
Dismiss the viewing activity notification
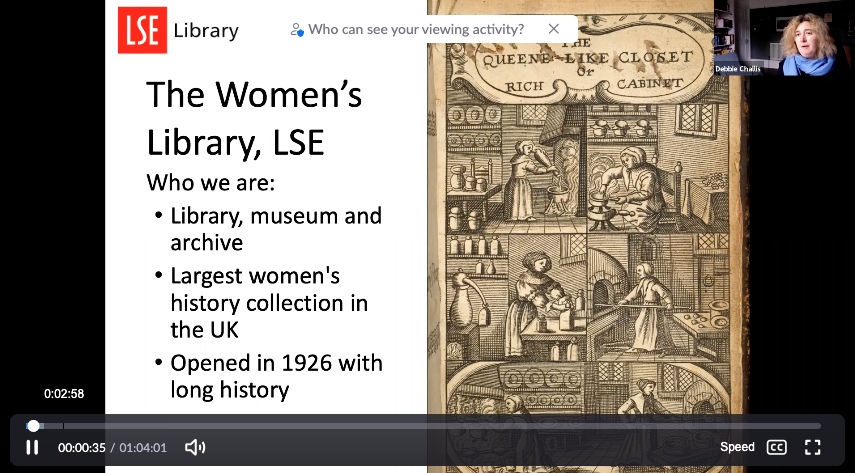pos(553,29)
